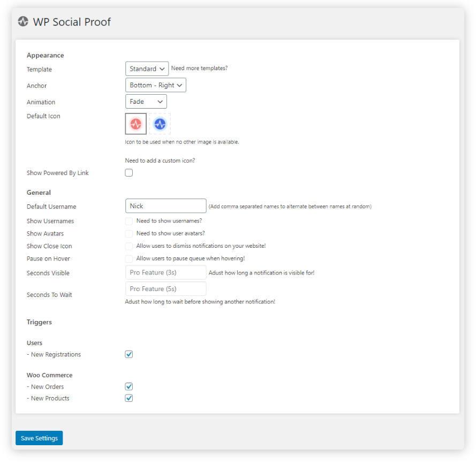Click the Default Username input field
The image size is (476, 465).
coord(165,205)
